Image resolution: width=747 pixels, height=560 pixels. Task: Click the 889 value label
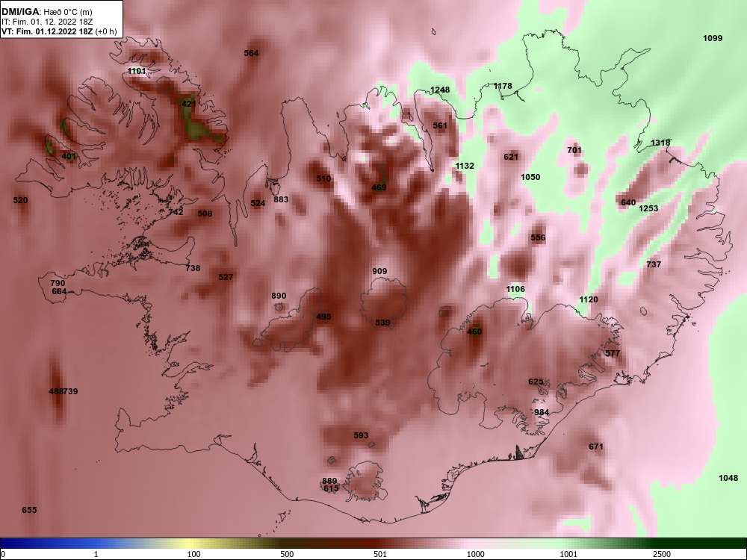point(329,481)
